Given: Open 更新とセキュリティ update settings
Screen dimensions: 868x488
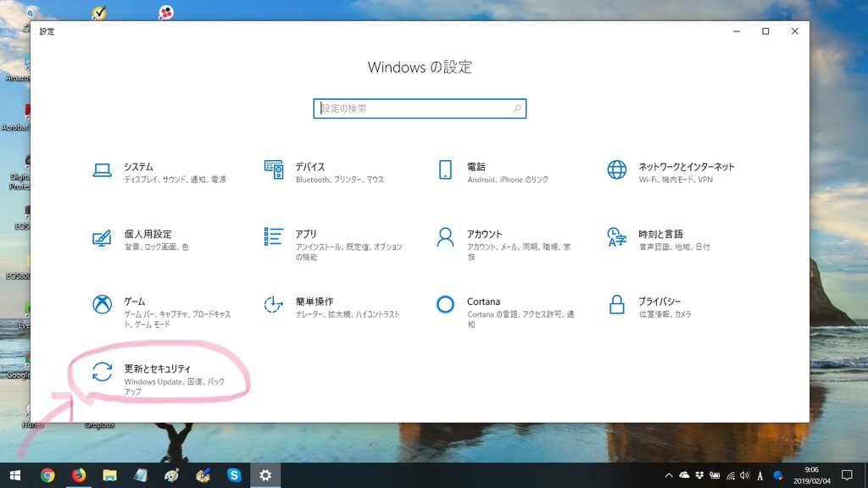Looking at the screenshot, I should [x=158, y=379].
